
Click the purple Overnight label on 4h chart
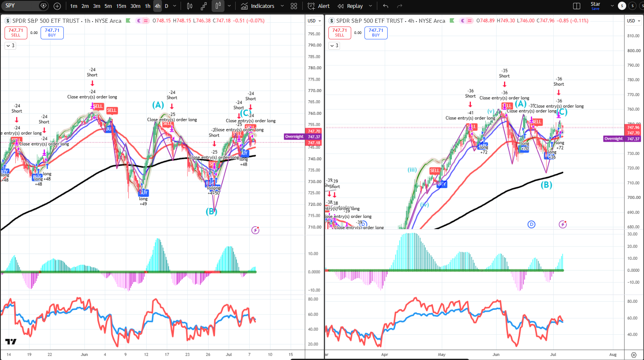(614, 139)
